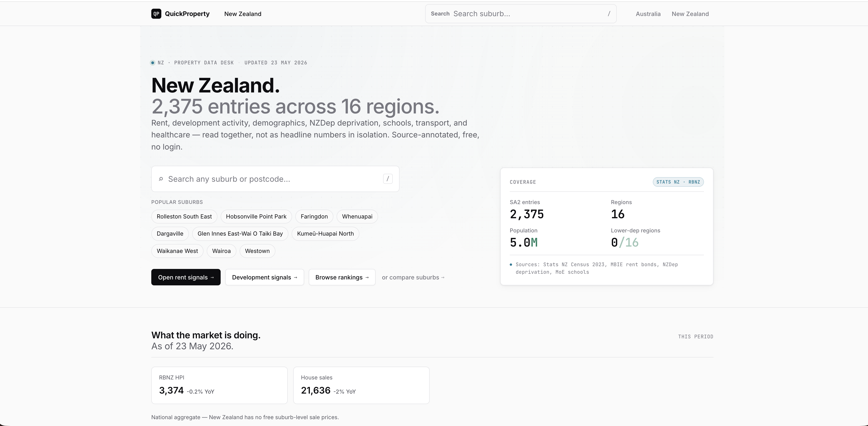The height and width of the screenshot is (426, 868).
Task: Open the Dargaville suburb chip
Action: [x=170, y=234]
